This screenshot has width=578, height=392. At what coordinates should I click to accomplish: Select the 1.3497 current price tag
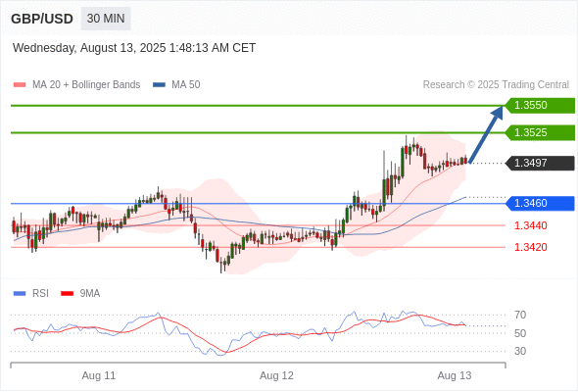[540, 163]
